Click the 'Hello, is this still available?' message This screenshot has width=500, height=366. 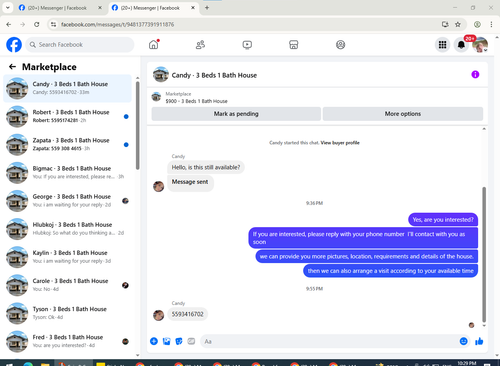[206, 167]
